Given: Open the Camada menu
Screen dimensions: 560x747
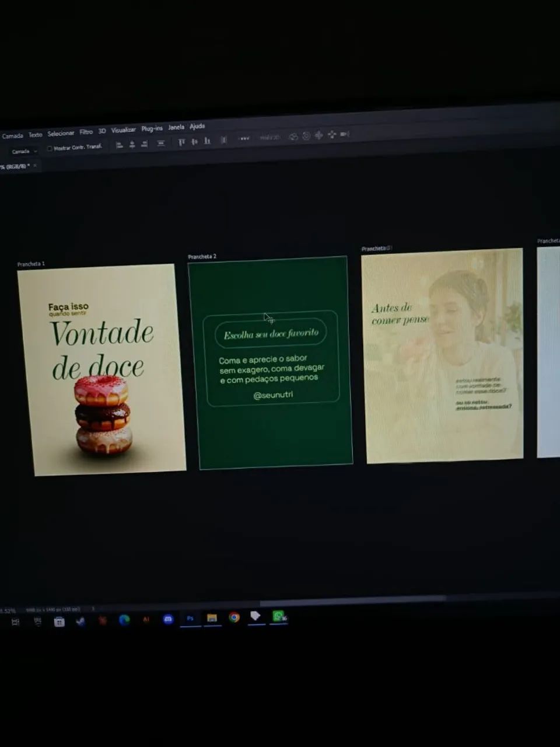Looking at the screenshot, I should (12, 136).
